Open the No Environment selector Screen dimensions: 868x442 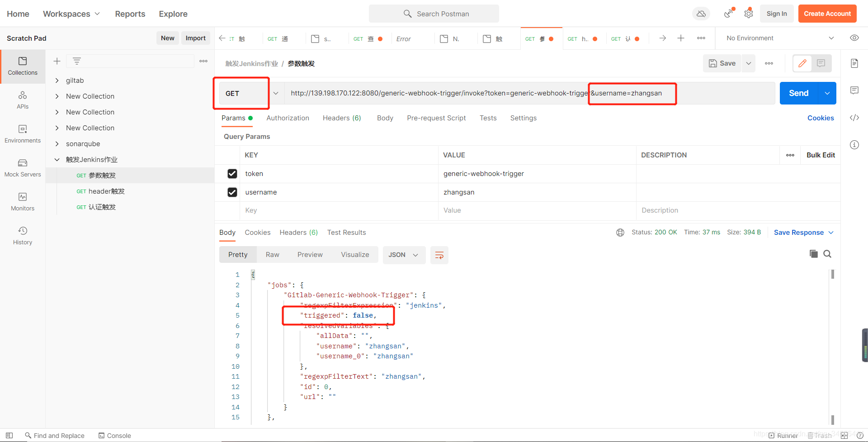(780, 38)
